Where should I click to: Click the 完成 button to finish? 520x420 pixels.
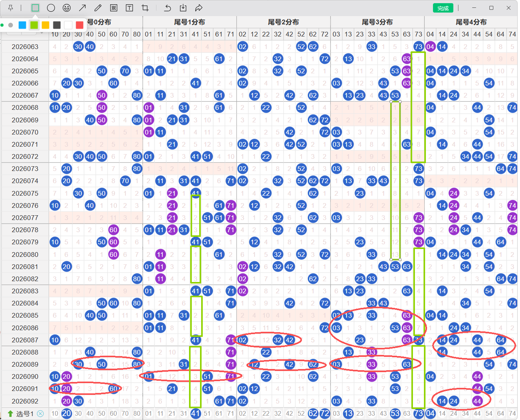click(443, 8)
